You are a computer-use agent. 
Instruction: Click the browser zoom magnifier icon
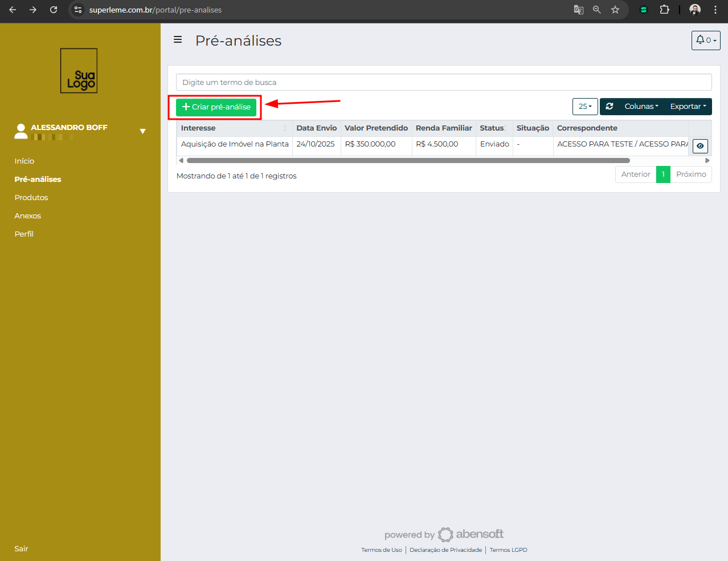click(x=597, y=10)
